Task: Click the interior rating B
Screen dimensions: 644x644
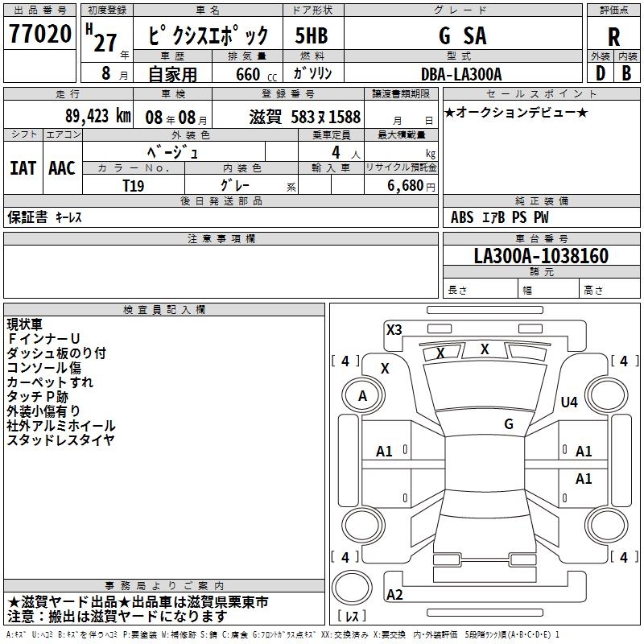Action: point(627,73)
